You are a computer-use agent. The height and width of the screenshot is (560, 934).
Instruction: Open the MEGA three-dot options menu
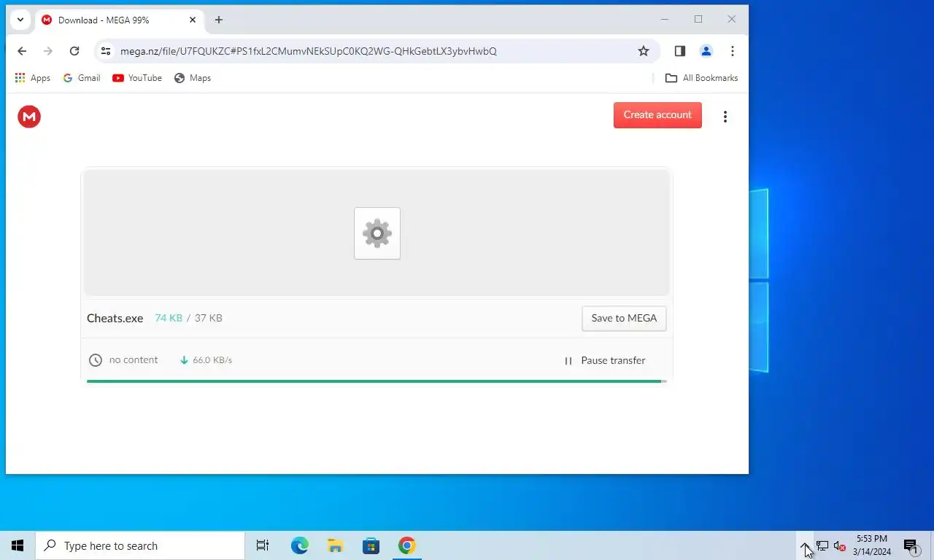pos(725,117)
